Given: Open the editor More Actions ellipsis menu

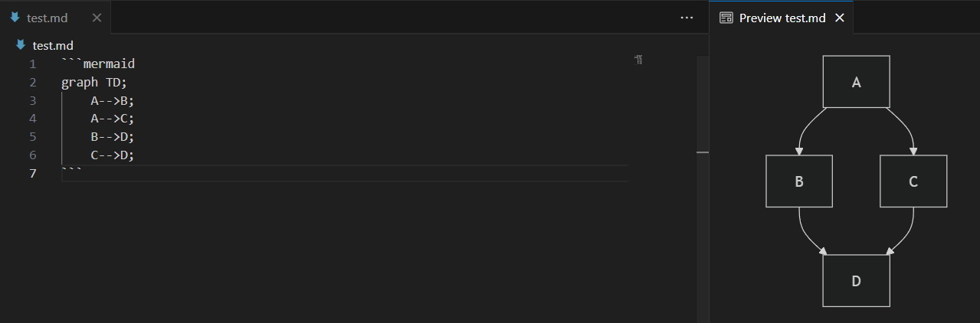Looking at the screenshot, I should [x=687, y=18].
